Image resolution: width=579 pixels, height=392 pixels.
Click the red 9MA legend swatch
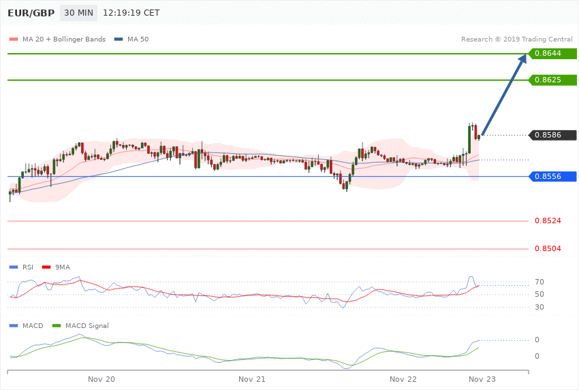[x=46, y=267]
